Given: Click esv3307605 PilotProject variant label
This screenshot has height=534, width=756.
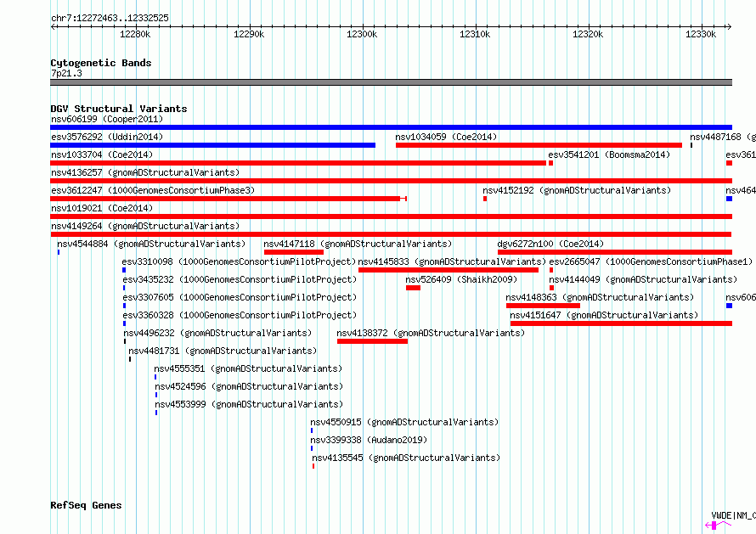Looking at the screenshot, I should point(240,297).
